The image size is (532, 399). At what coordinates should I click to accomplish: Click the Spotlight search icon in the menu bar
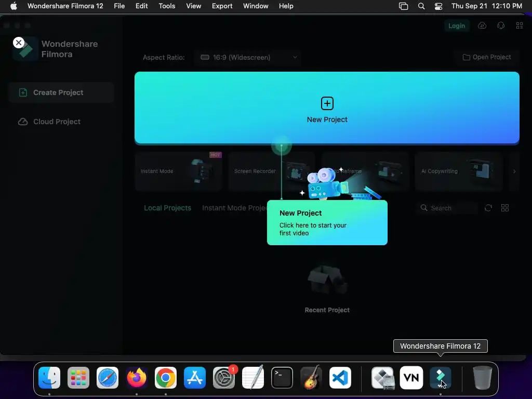click(421, 6)
